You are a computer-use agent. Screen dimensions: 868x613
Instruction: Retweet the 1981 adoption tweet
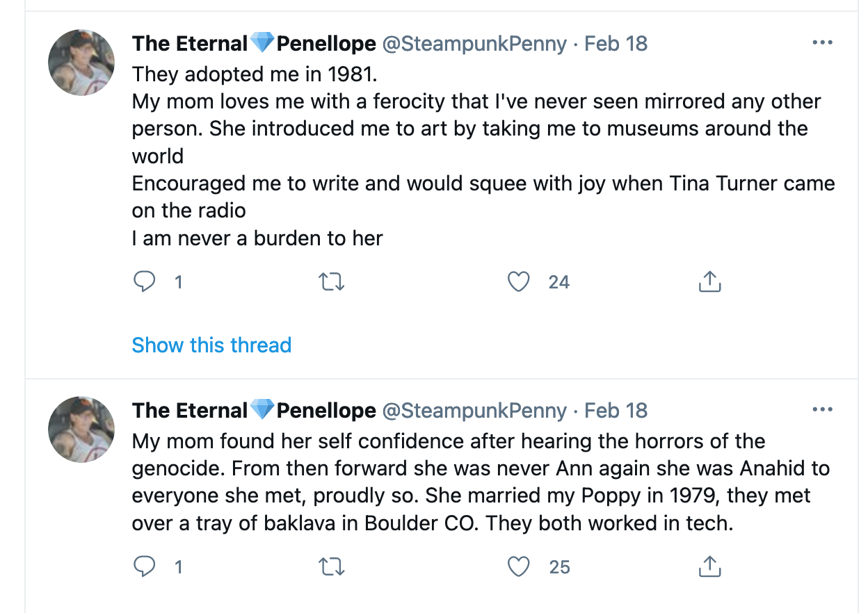click(x=331, y=281)
